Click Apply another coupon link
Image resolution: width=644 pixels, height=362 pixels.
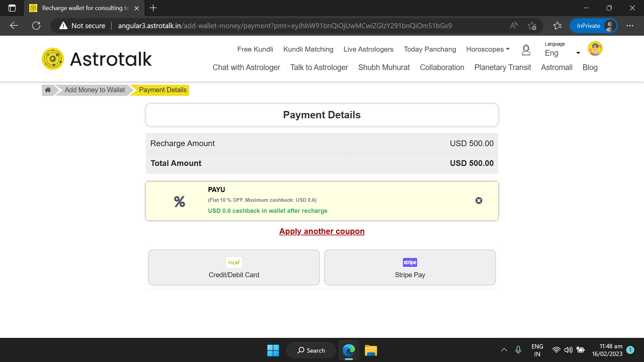coord(322,231)
